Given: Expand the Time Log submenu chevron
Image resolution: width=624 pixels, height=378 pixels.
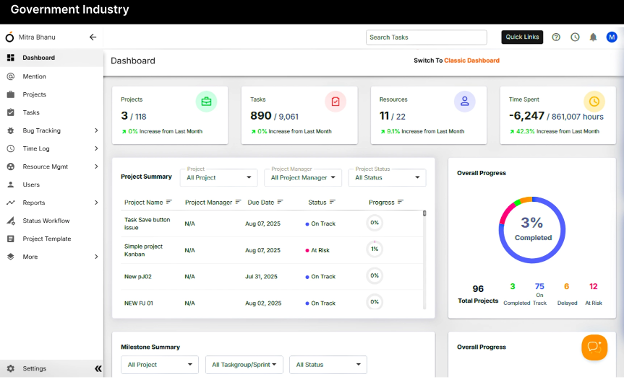Looking at the screenshot, I should point(96,148).
